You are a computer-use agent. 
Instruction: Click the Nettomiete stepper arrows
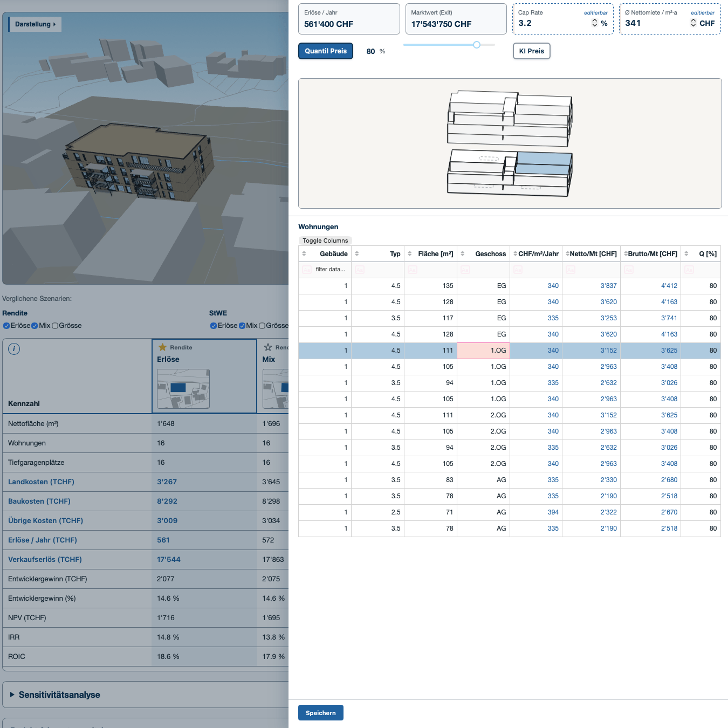pos(693,23)
